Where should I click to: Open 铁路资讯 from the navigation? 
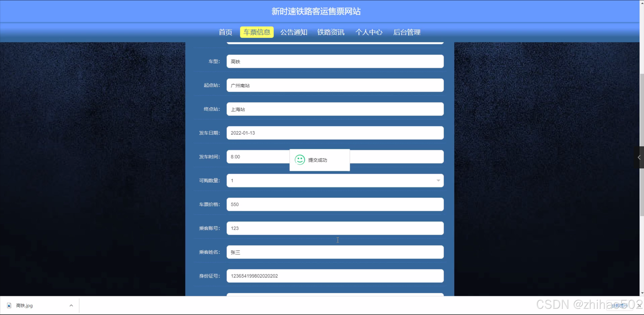[331, 32]
